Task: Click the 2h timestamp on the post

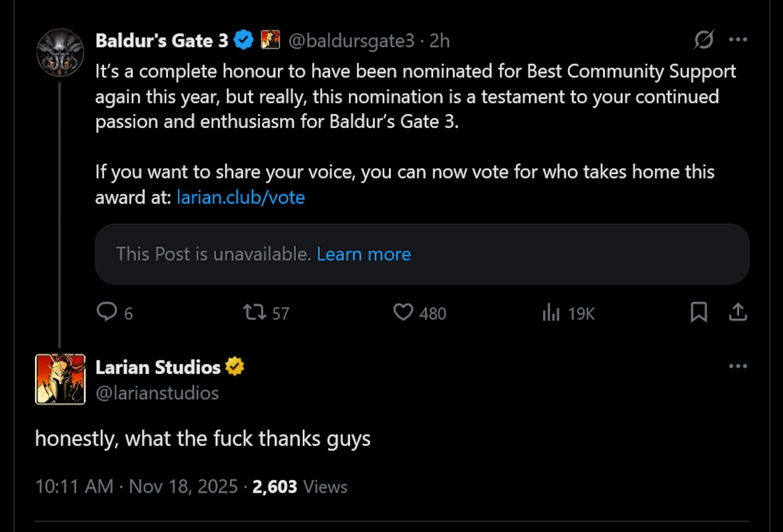Action: [439, 41]
